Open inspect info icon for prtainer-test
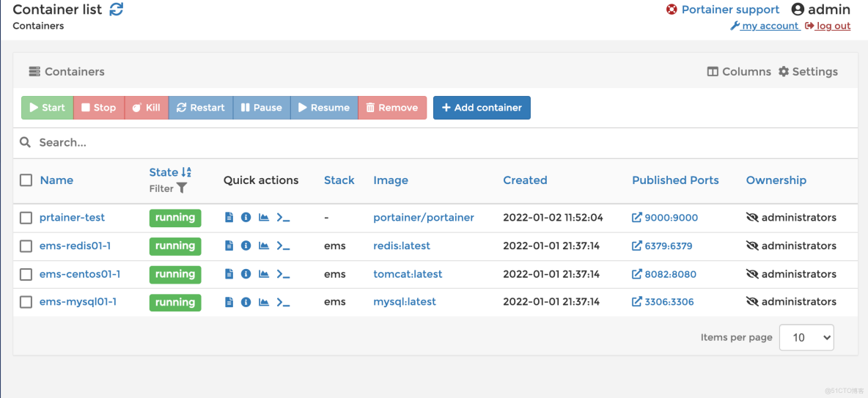The image size is (868, 398). click(246, 218)
